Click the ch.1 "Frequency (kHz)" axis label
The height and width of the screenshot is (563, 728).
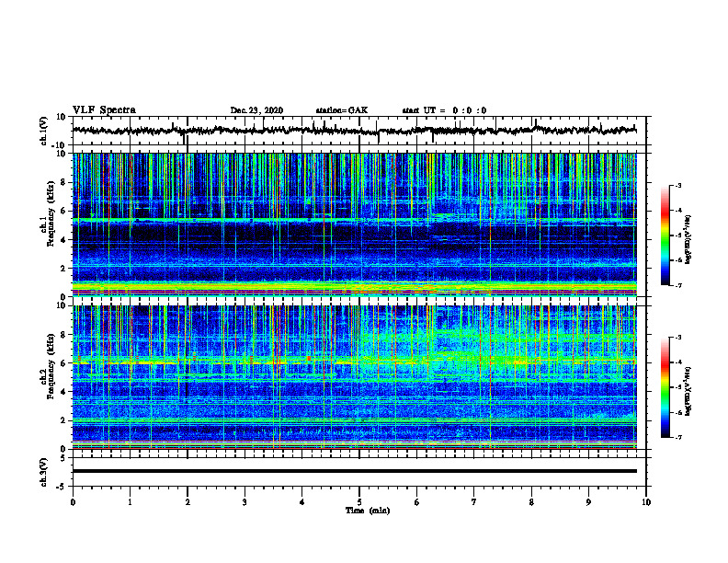point(51,213)
